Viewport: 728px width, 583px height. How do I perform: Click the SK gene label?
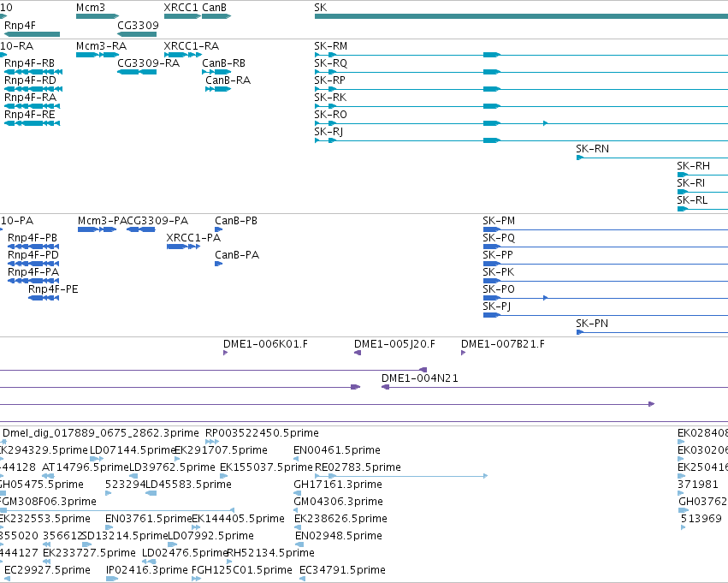point(320,8)
